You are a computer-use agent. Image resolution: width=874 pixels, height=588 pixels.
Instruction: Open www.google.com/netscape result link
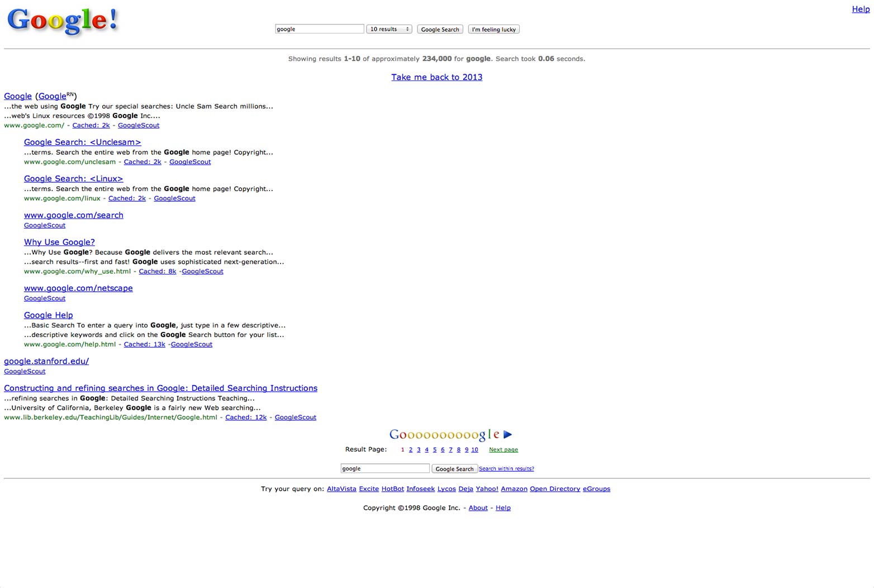tap(78, 288)
